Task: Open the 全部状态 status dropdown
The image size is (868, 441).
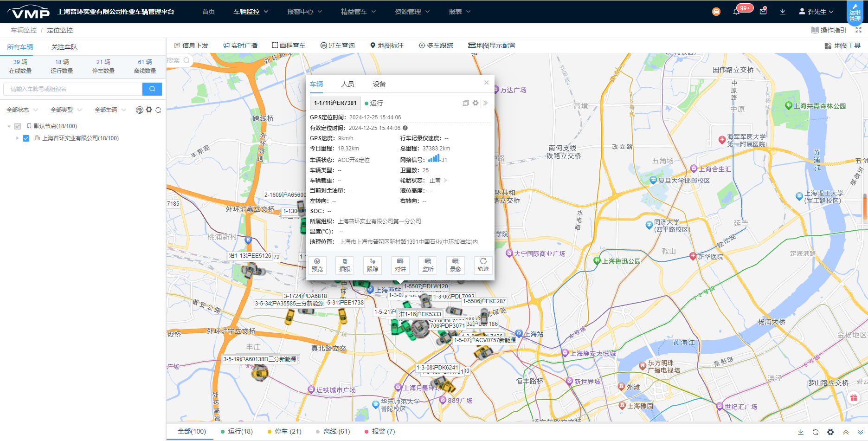Action: (x=22, y=109)
